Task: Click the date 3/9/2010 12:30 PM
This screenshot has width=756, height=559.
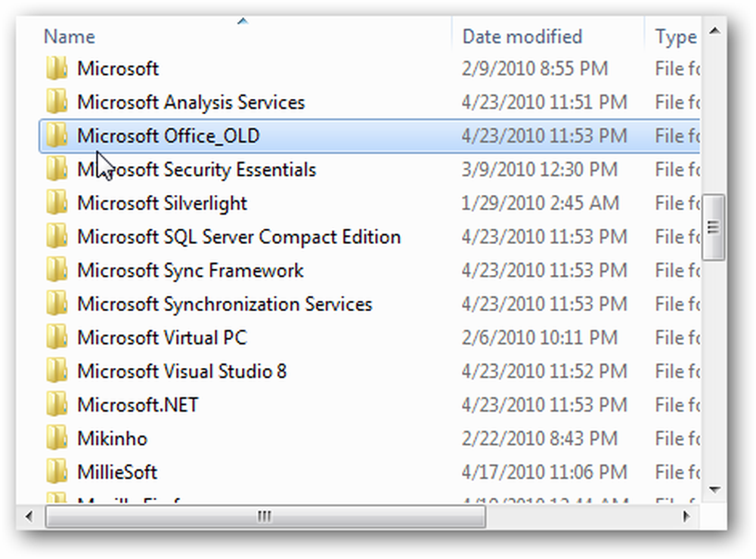Action: pos(540,170)
